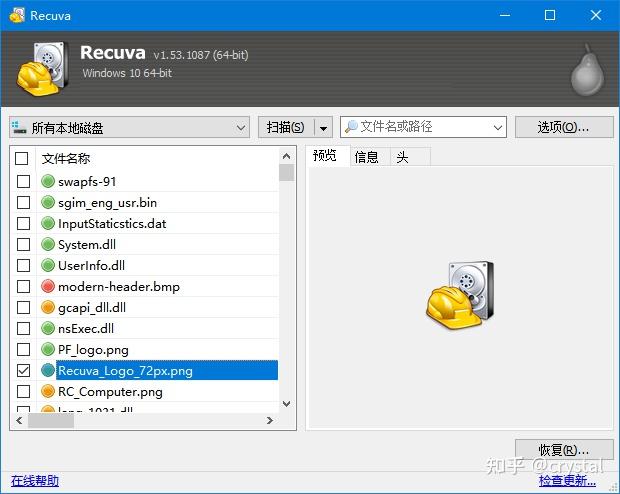Open the 所有本地磁盘 drive dropdown

[129, 127]
